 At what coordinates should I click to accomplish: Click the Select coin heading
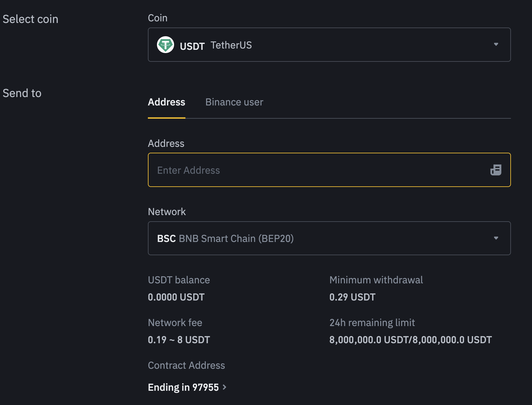[x=30, y=19]
